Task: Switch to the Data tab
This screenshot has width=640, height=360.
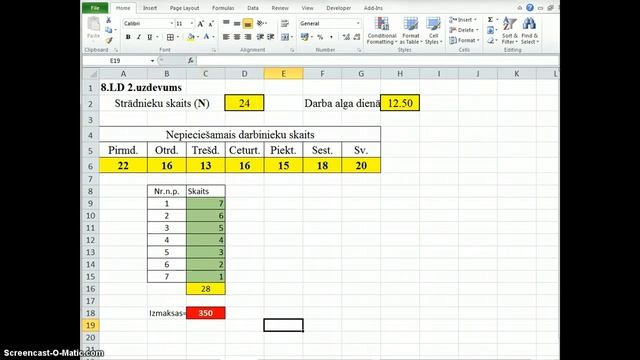Action: (x=253, y=8)
